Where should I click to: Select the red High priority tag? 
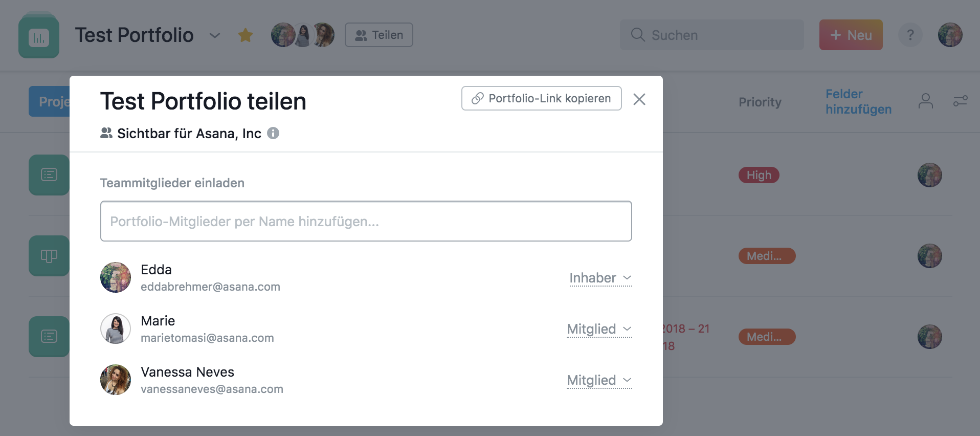[759, 175]
